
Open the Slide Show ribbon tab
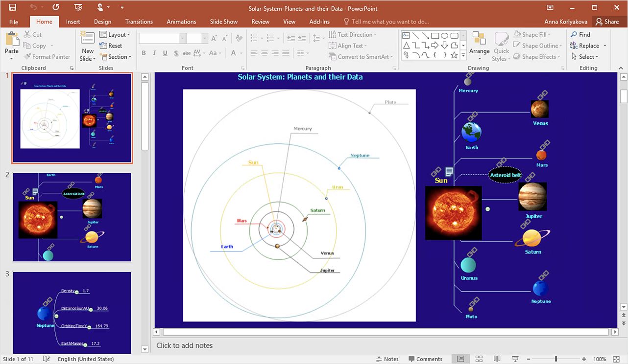223,22
